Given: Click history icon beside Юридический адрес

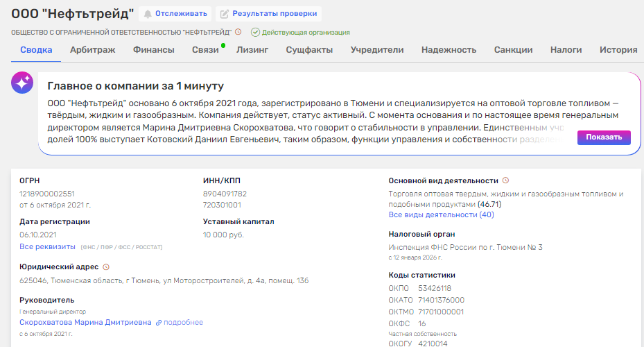Looking at the screenshot, I should 106,266.
